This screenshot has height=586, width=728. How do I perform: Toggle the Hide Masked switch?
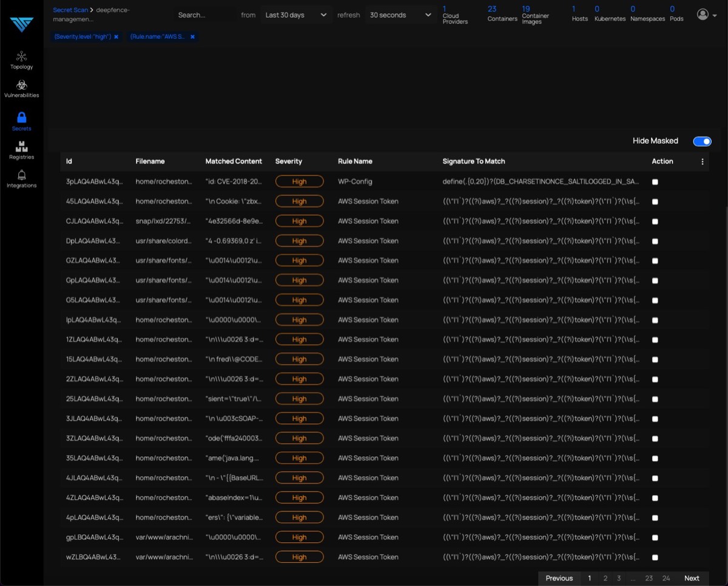(702, 141)
